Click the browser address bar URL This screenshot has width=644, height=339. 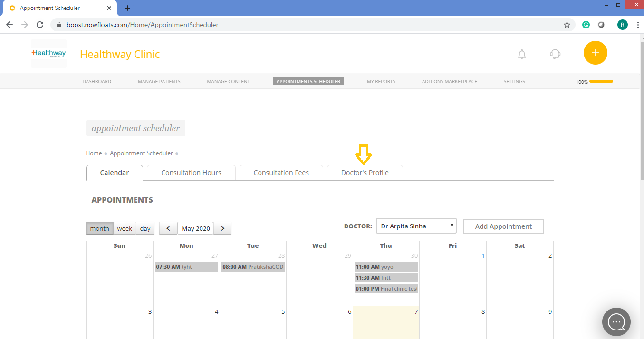point(143,25)
